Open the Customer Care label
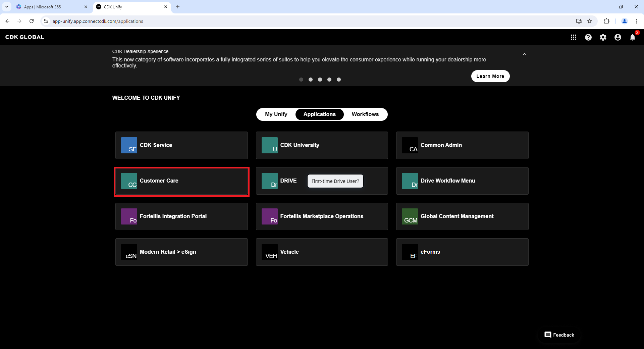 (159, 181)
